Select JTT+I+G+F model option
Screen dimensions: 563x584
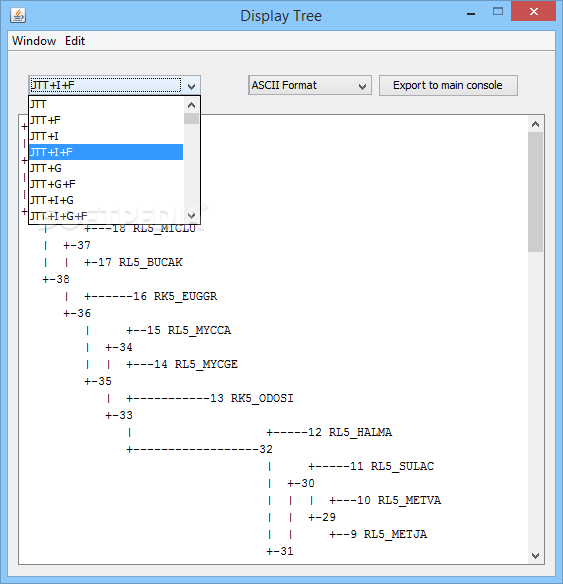click(106, 216)
